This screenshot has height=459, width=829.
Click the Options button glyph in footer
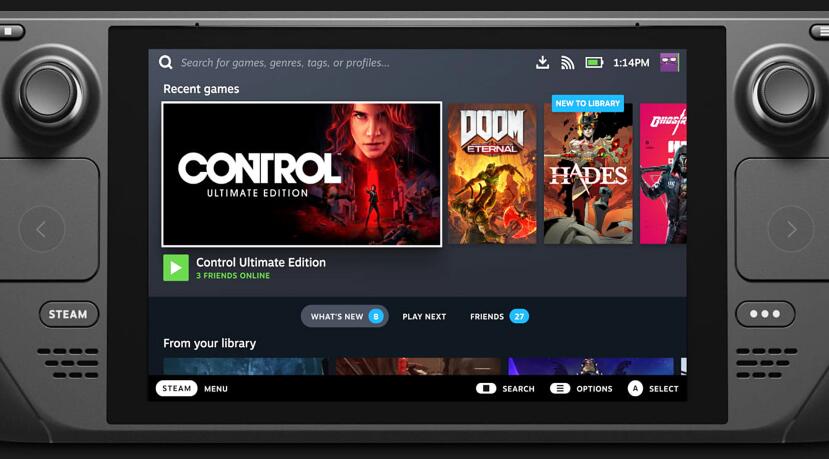[x=560, y=388]
